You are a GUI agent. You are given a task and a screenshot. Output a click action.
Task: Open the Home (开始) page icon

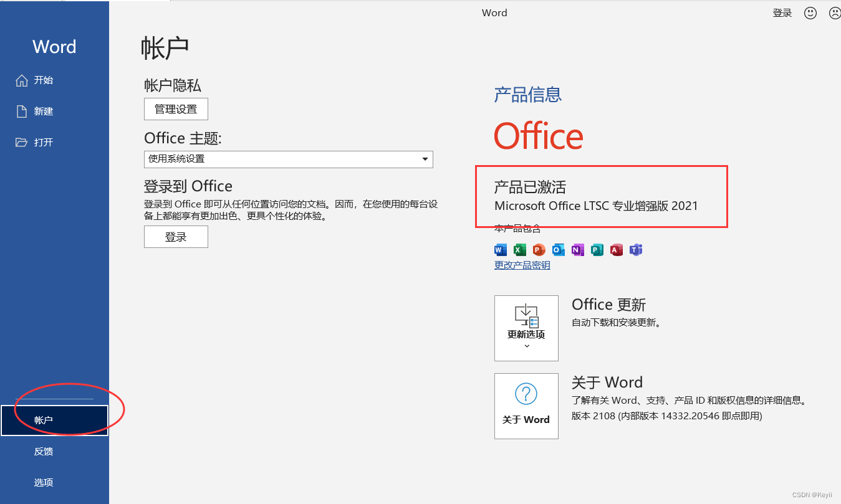pos(22,80)
